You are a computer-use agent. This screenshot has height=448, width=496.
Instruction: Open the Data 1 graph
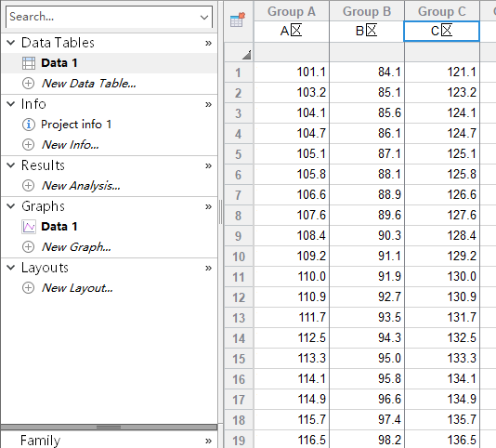tap(59, 227)
